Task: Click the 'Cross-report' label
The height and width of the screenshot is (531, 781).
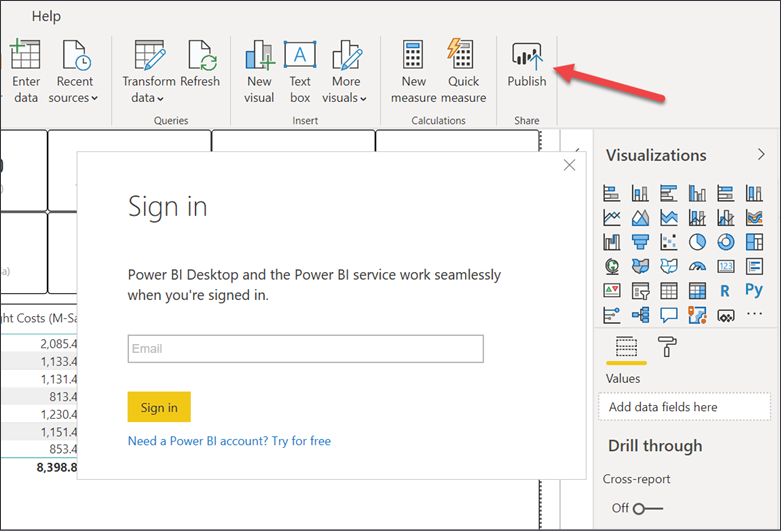Action: [x=636, y=479]
